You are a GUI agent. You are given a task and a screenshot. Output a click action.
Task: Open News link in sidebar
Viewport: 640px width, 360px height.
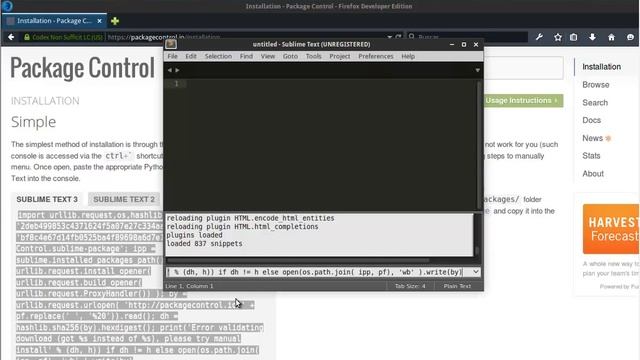point(592,138)
